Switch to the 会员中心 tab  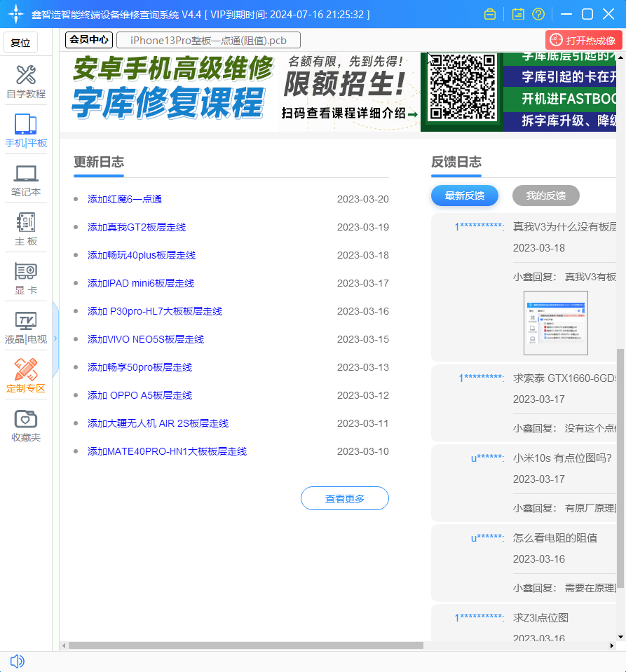pyautogui.click(x=89, y=40)
